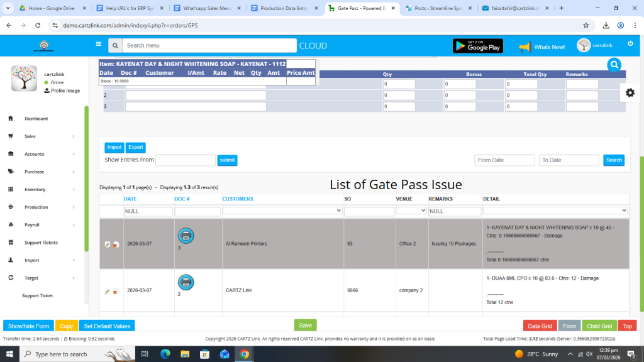Open the Venue filter dropdown
The height and width of the screenshot is (362, 644).
411,211
